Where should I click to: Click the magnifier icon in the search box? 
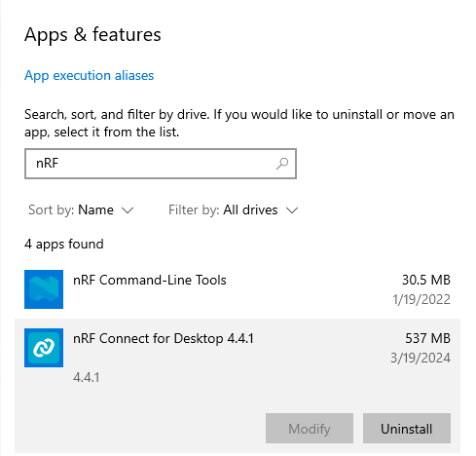[x=282, y=164]
